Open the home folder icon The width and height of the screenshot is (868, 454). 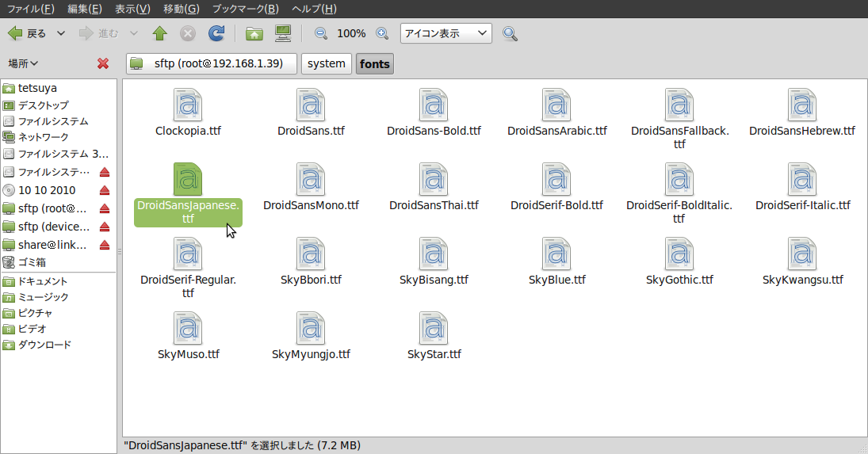coord(254,34)
